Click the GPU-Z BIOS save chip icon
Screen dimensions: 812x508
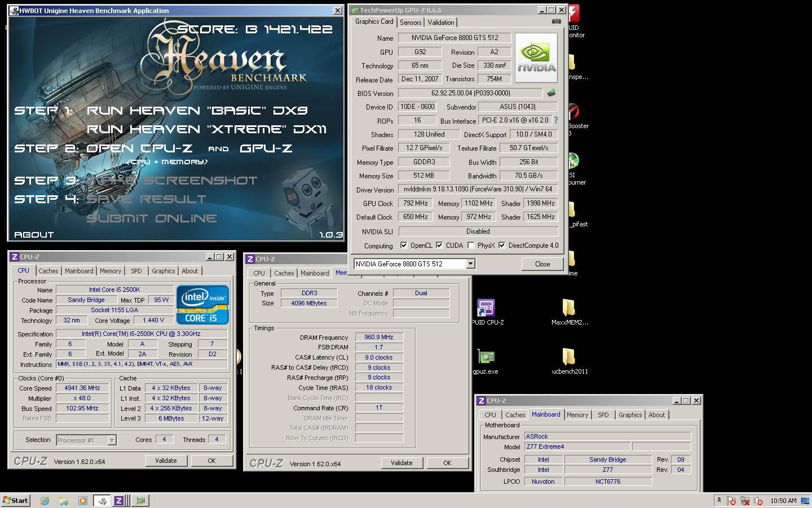tap(551, 93)
